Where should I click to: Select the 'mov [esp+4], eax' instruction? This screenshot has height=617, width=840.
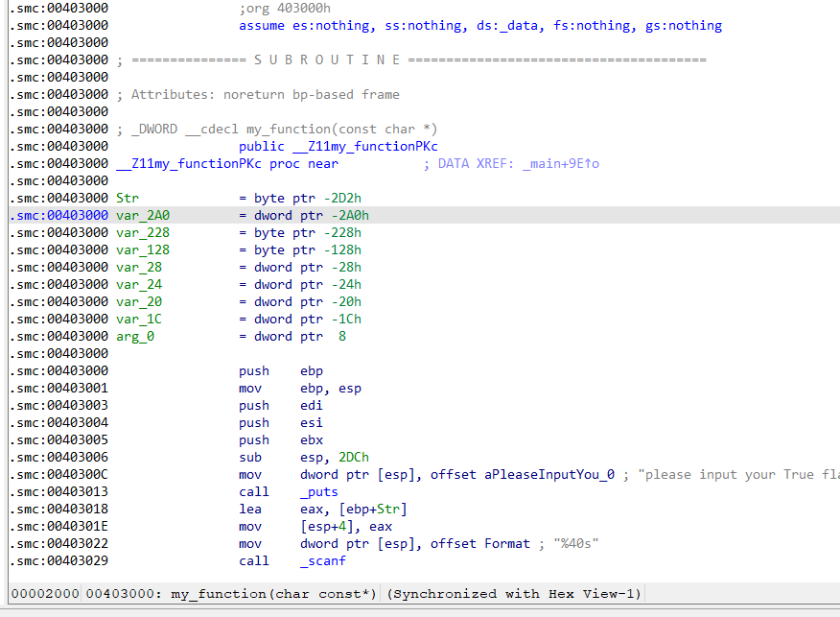tap(315, 526)
